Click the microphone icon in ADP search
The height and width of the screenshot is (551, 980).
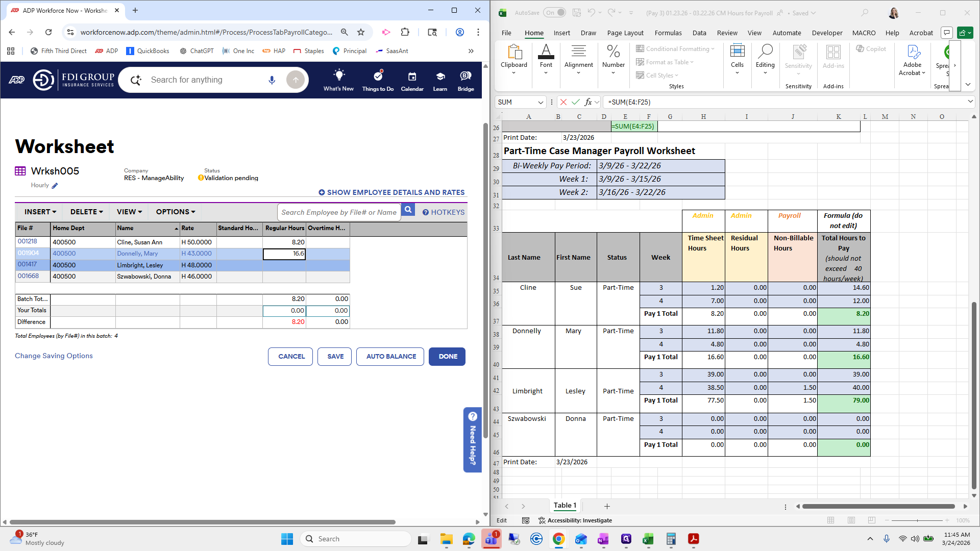click(x=272, y=80)
